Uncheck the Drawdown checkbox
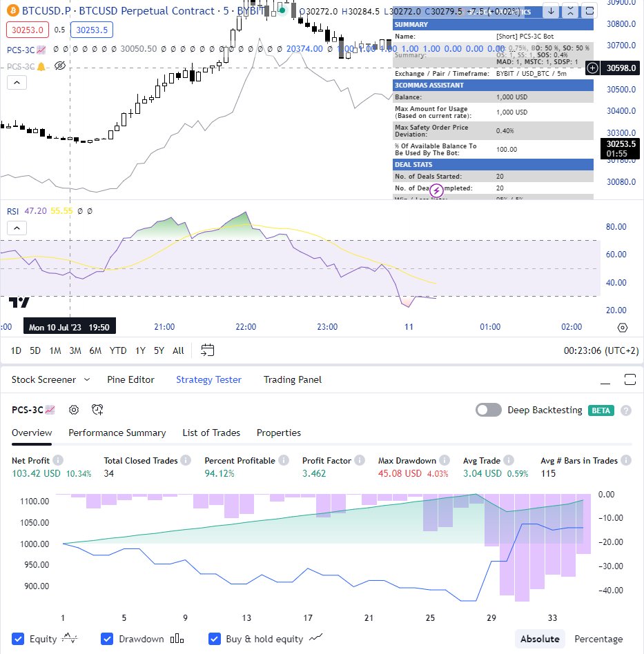The height and width of the screenshot is (654, 644). (x=107, y=639)
